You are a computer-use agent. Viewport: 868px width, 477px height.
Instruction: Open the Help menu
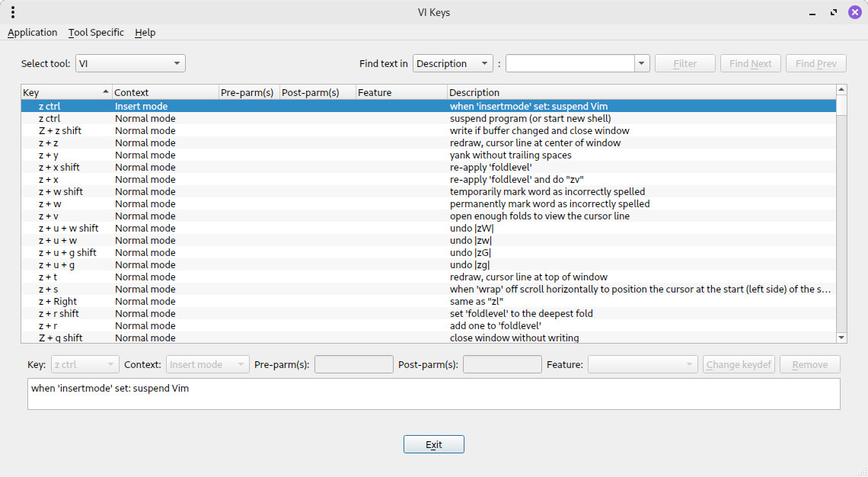click(145, 32)
